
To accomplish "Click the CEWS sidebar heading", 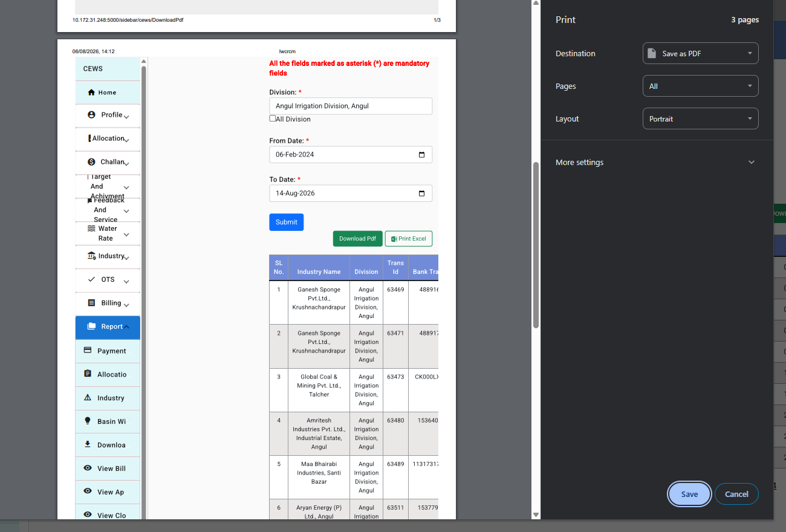I will pos(93,69).
